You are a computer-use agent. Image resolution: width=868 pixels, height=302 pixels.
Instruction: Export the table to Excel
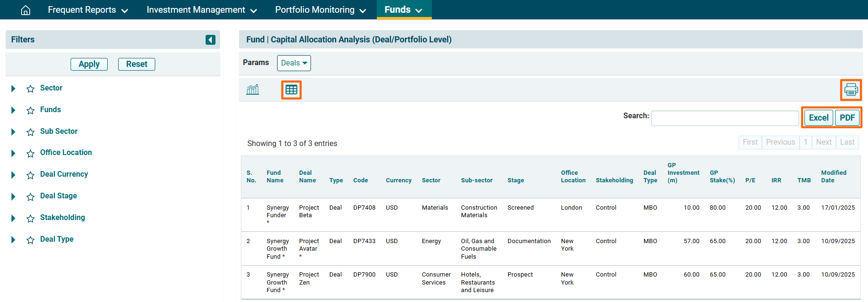tap(819, 118)
